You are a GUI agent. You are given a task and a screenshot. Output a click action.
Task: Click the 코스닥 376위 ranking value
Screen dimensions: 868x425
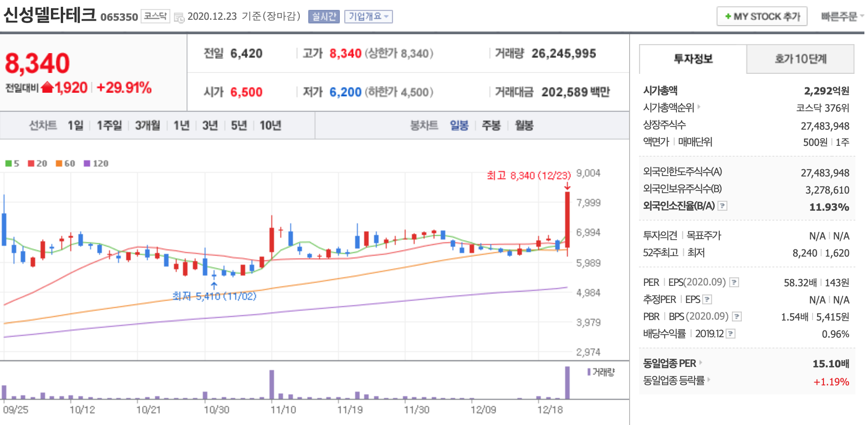click(823, 108)
